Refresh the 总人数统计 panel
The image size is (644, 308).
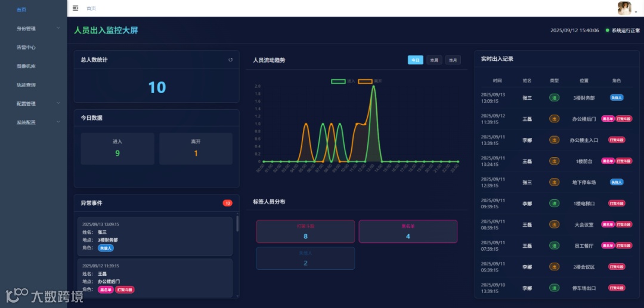coord(230,60)
